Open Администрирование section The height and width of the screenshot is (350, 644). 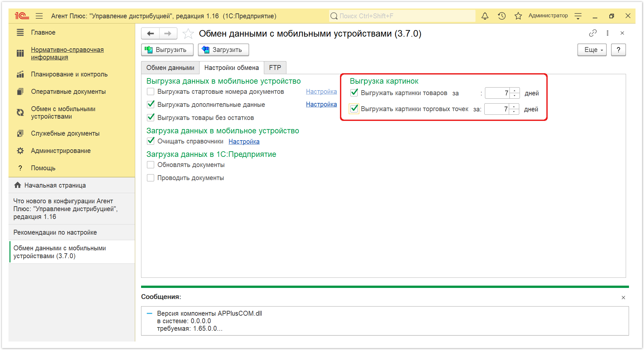pos(61,151)
